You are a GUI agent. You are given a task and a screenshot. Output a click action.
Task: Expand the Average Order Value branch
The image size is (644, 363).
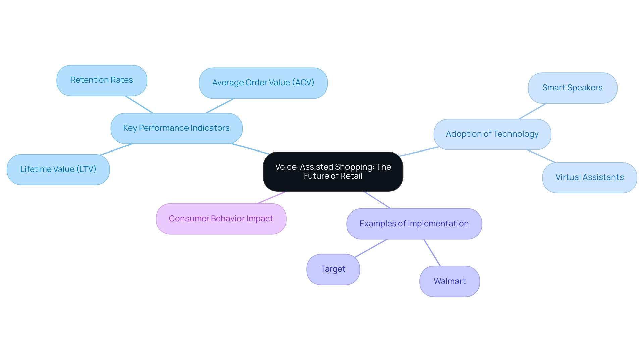pyautogui.click(x=263, y=82)
